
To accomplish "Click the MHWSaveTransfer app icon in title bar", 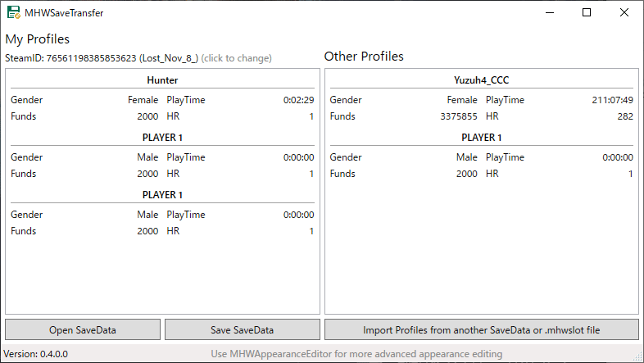I will pyautogui.click(x=14, y=13).
